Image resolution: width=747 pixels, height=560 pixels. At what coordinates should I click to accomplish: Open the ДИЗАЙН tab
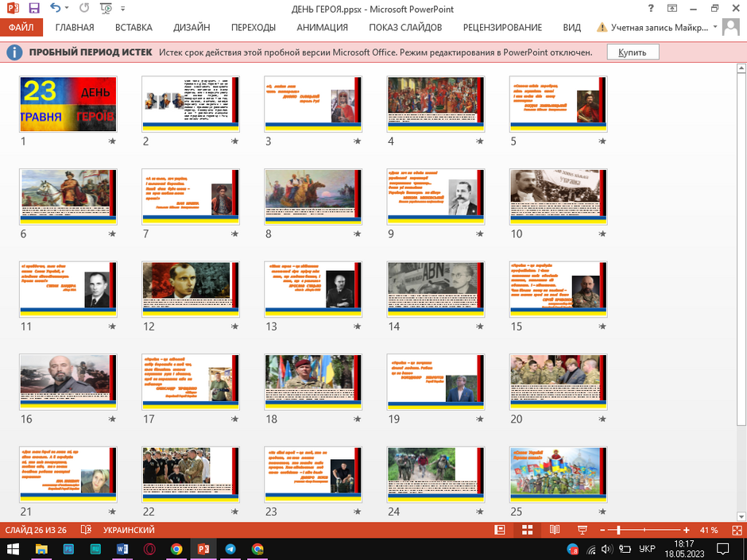point(192,27)
